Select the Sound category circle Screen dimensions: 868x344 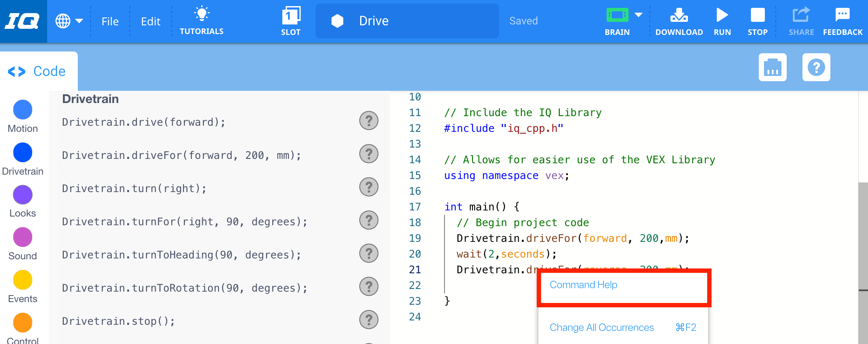[x=23, y=237]
